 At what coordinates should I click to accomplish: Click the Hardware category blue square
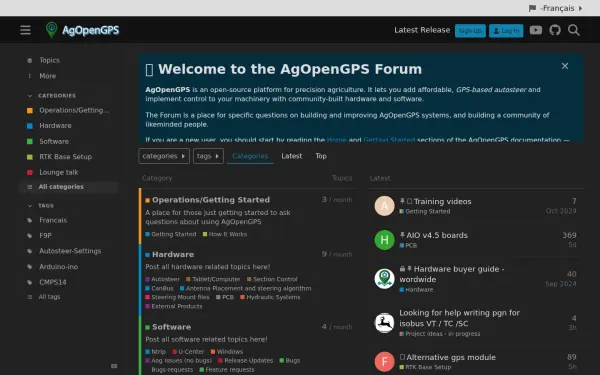click(29, 126)
